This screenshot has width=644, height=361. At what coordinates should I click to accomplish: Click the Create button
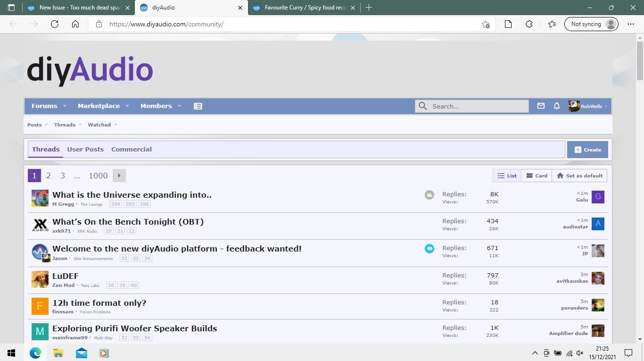point(587,150)
